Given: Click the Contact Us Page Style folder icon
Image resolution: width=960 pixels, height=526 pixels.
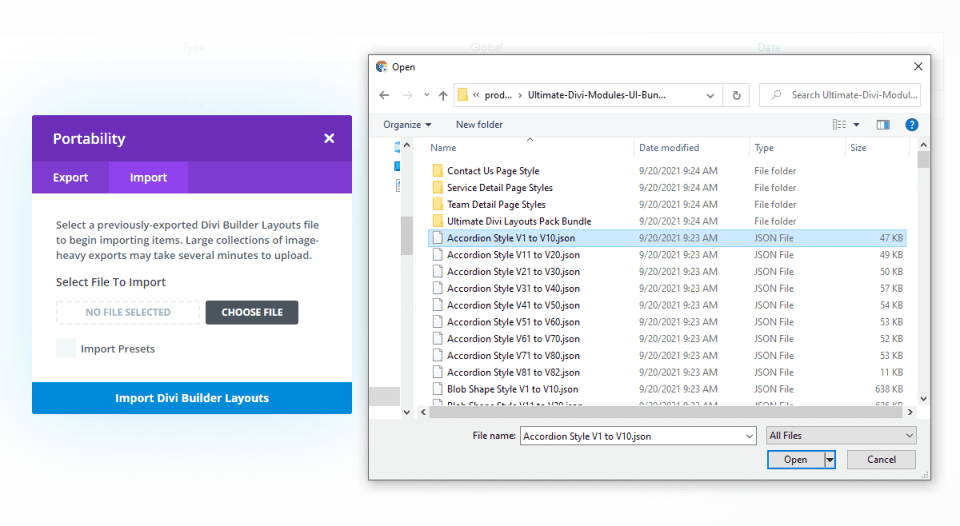Looking at the screenshot, I should pos(437,171).
